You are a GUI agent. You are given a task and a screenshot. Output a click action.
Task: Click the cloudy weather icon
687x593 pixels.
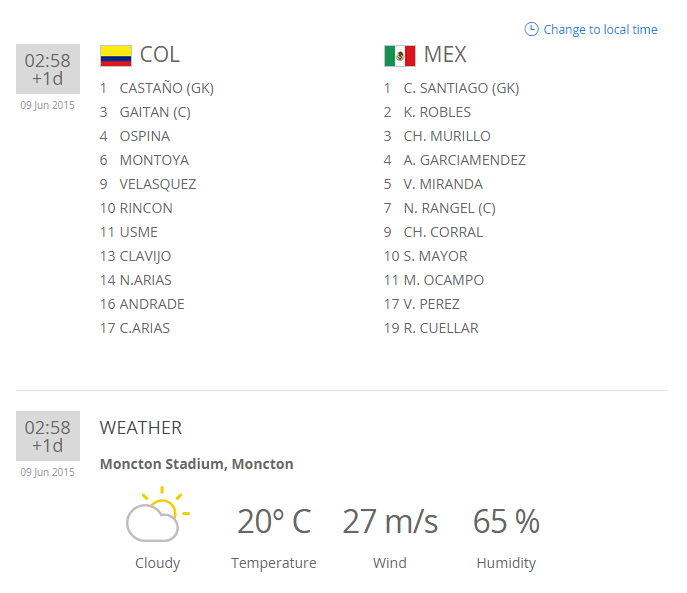pos(156,516)
